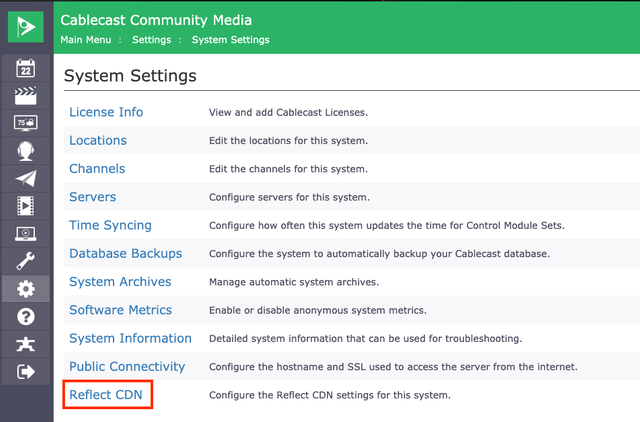Go to Main Menu breadcrumb
640x422 pixels.
point(86,40)
